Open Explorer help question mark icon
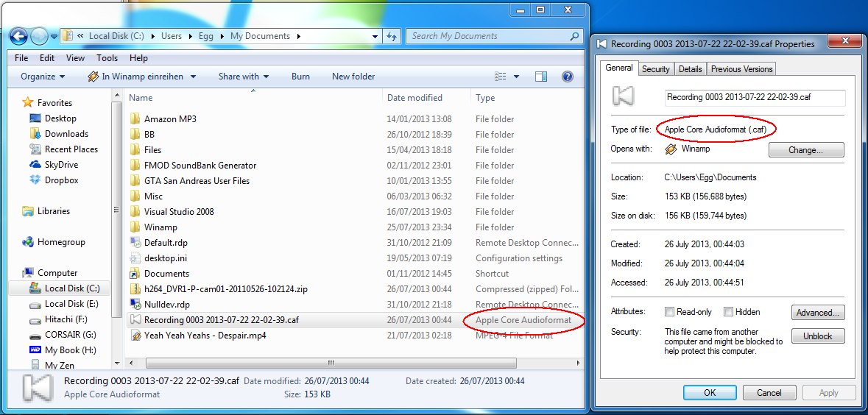The height and width of the screenshot is (415, 868). (567, 77)
